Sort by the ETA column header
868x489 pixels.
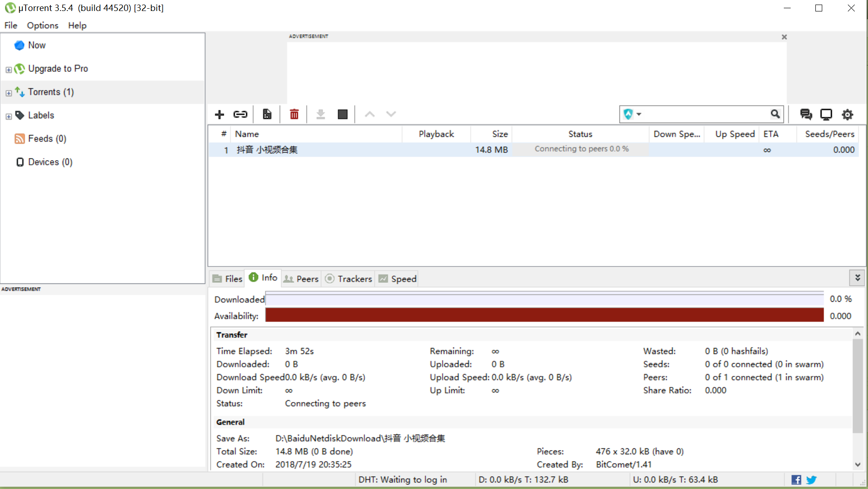pyautogui.click(x=778, y=134)
